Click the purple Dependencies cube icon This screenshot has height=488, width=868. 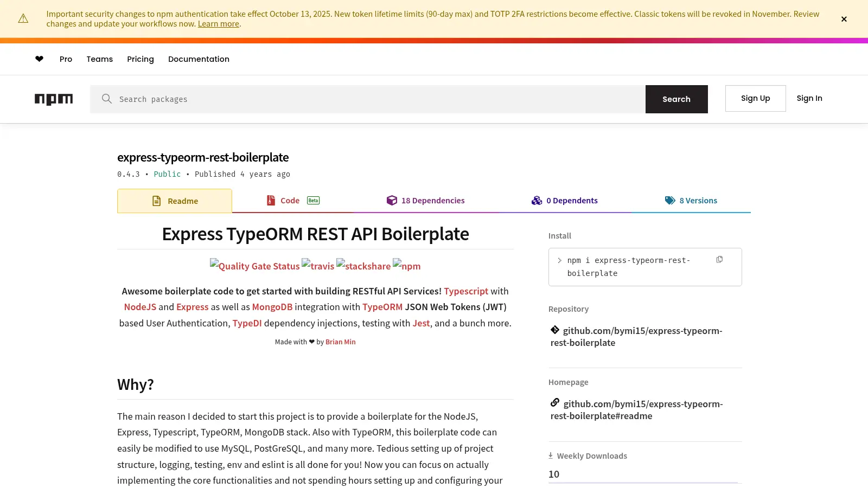pyautogui.click(x=392, y=201)
